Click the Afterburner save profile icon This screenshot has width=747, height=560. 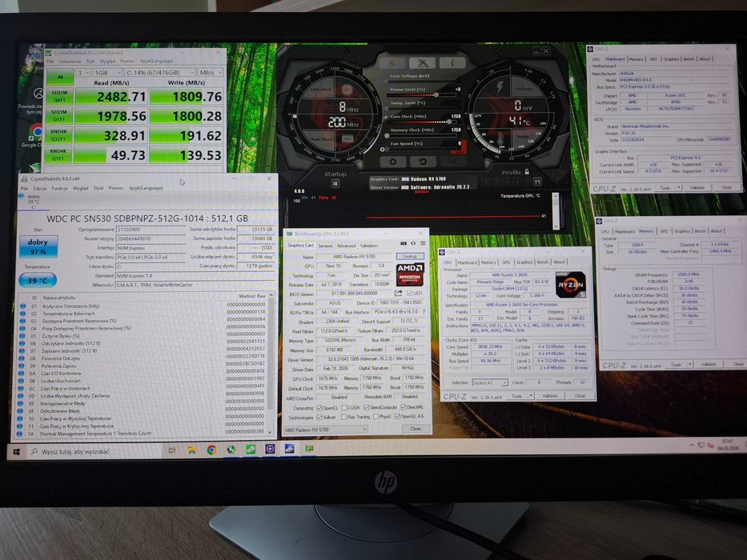(537, 182)
